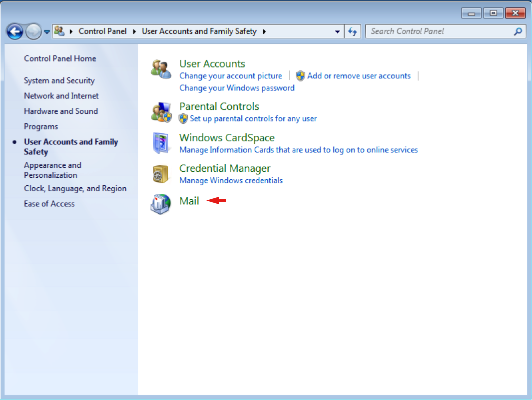This screenshot has width=532, height=400.
Task: Open System and Security category
Action: tap(59, 80)
